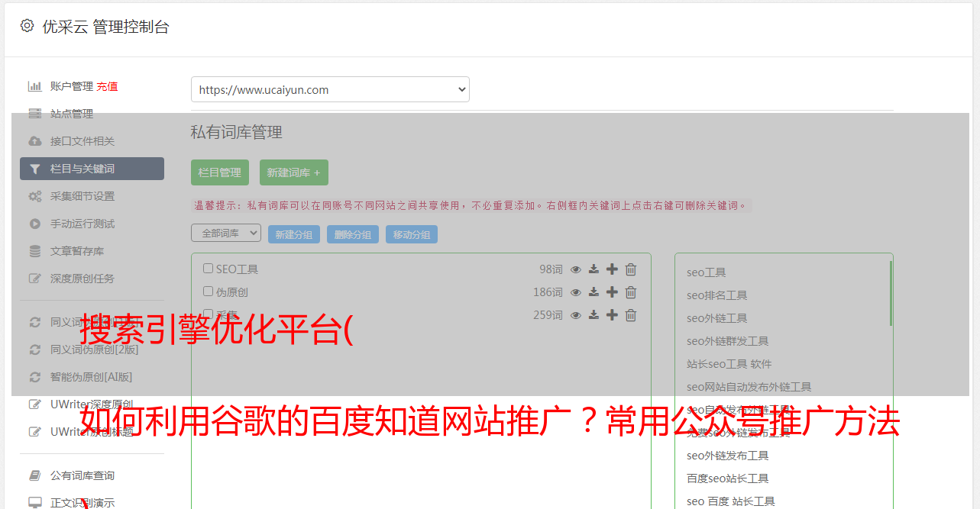
Task: Click the 栏目管理 button
Action: tap(220, 172)
